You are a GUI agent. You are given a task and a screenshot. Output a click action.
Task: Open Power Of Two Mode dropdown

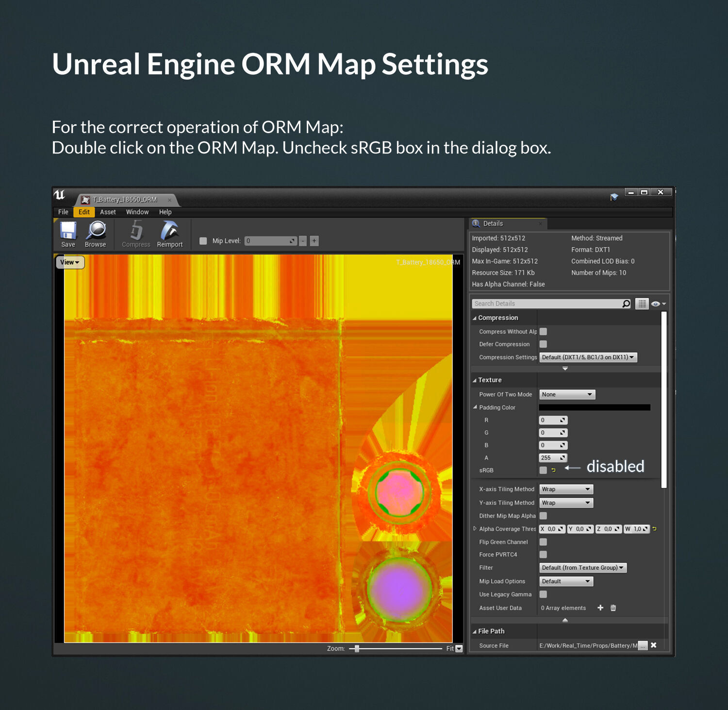(567, 394)
